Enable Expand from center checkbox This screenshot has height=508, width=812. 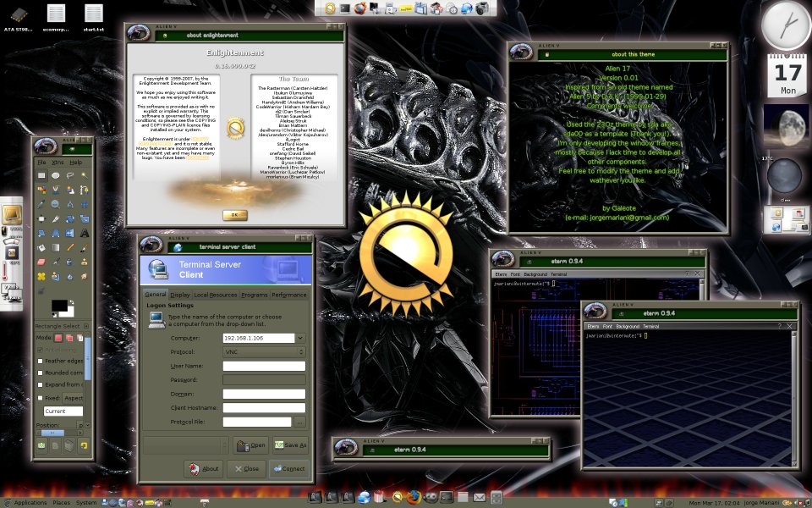tap(40, 384)
